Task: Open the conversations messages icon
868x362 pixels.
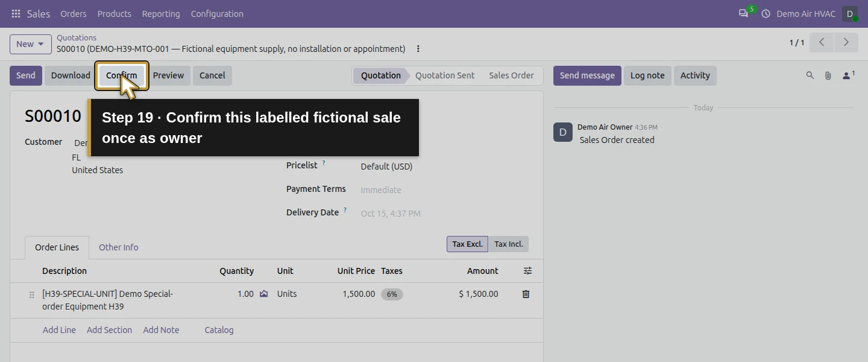Action: coord(743,13)
